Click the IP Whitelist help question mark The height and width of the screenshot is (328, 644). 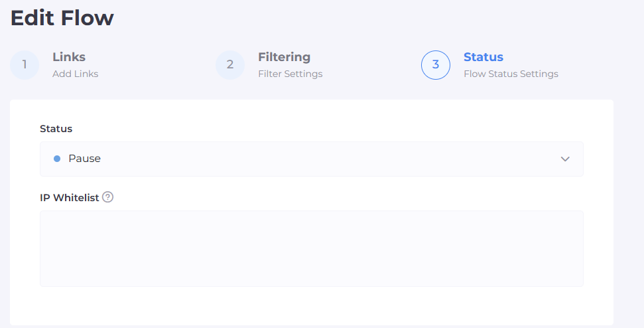[108, 197]
